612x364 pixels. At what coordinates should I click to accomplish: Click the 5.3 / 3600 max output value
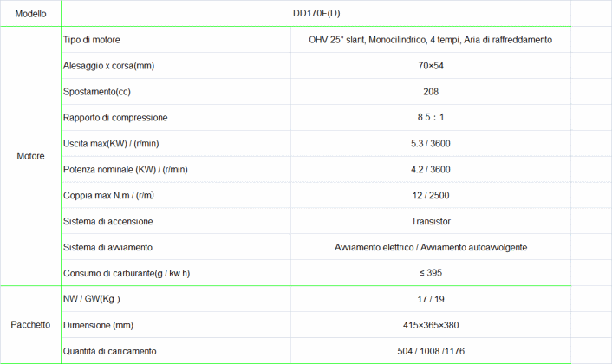(430, 144)
